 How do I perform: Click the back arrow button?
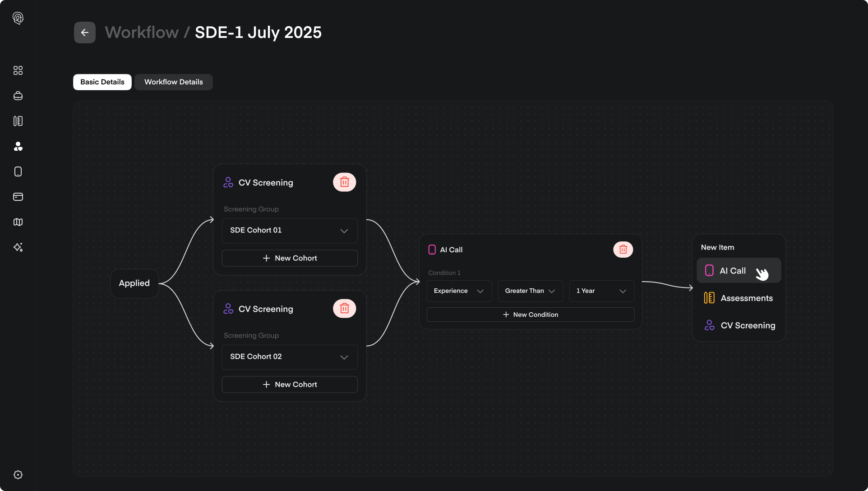click(x=84, y=32)
